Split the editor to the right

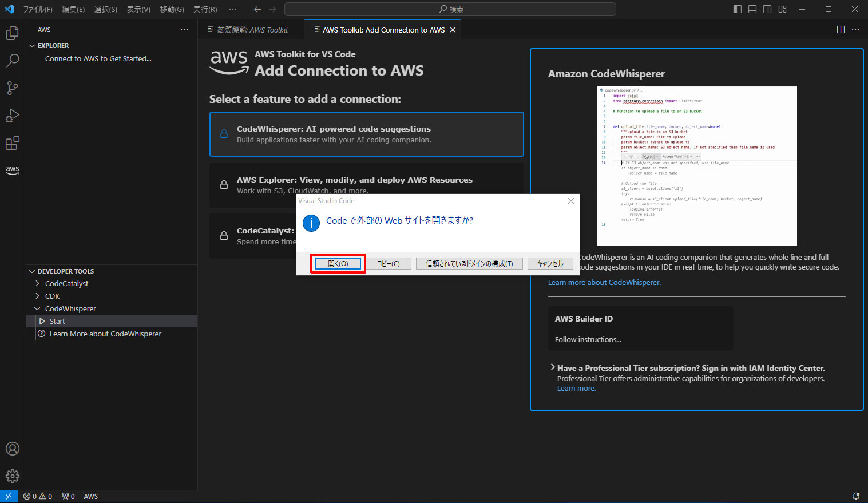coord(841,30)
